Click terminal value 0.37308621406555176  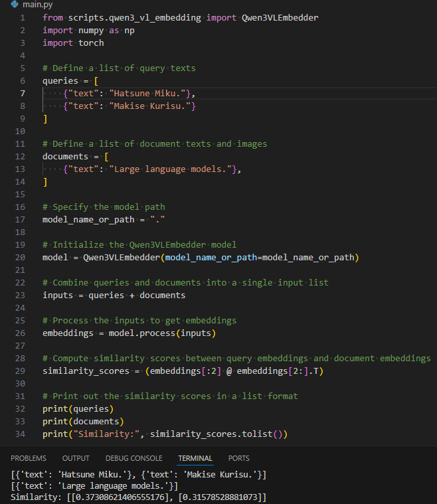pos(120,497)
